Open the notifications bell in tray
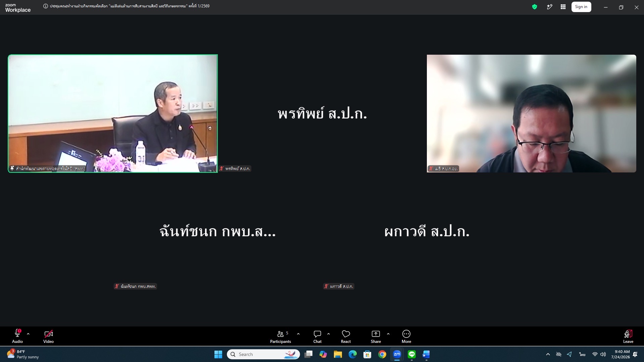 click(635, 354)
